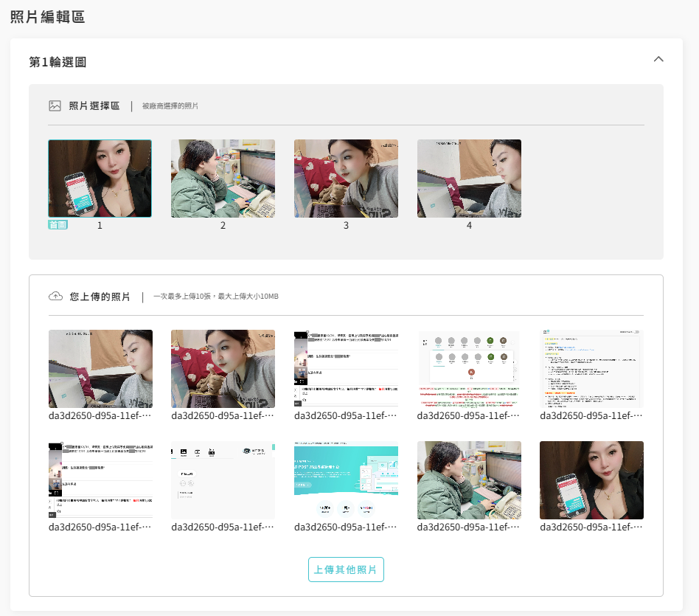
Task: Open uploaded photo of person in green jacket
Action: coord(469,480)
